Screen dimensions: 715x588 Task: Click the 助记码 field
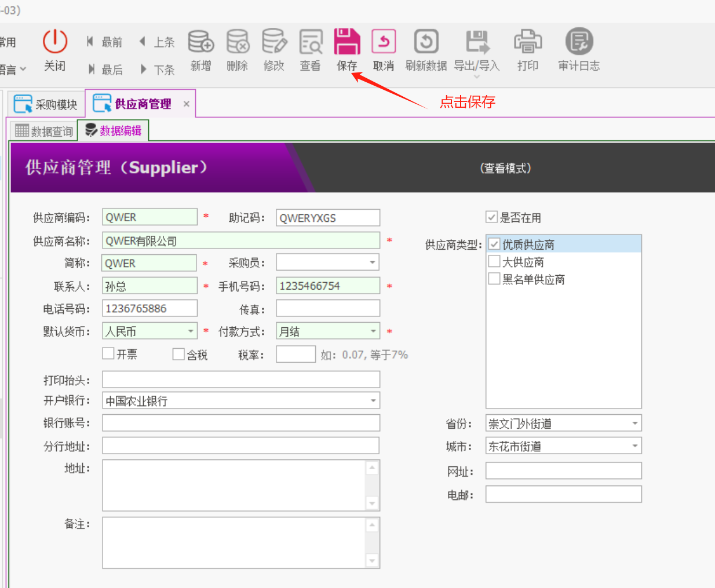click(328, 217)
